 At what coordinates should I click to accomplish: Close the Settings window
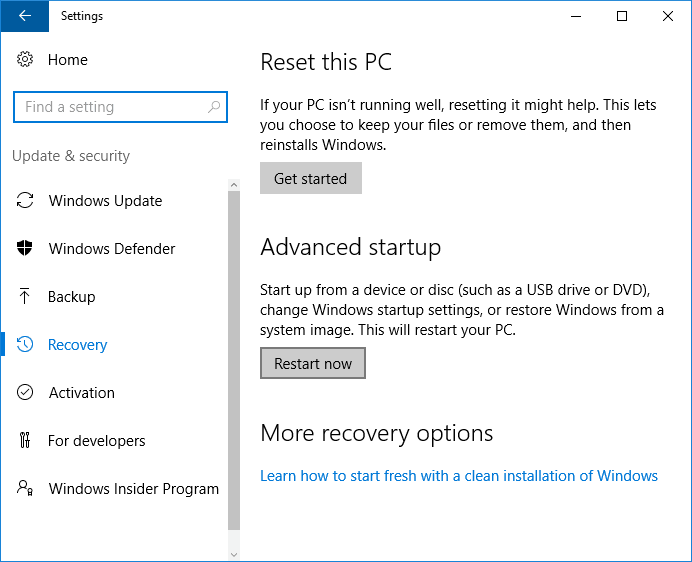tap(668, 16)
